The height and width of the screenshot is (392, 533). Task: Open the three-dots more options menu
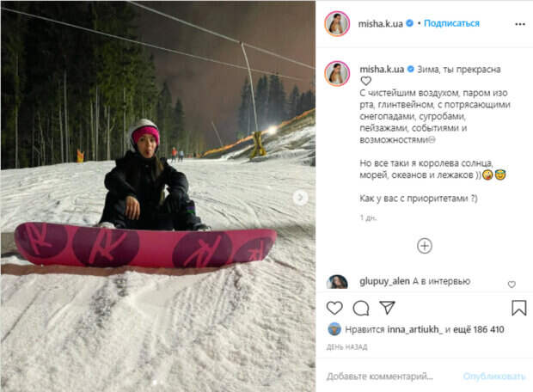520,24
